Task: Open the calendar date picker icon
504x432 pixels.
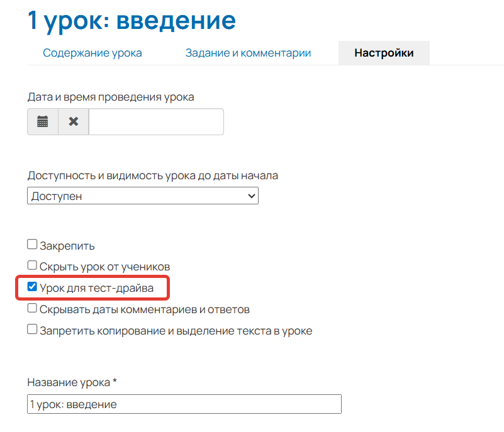Action: pos(42,121)
